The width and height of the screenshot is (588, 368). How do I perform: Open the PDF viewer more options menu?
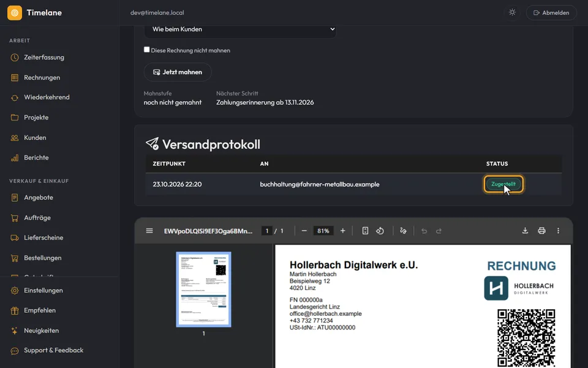click(x=558, y=231)
